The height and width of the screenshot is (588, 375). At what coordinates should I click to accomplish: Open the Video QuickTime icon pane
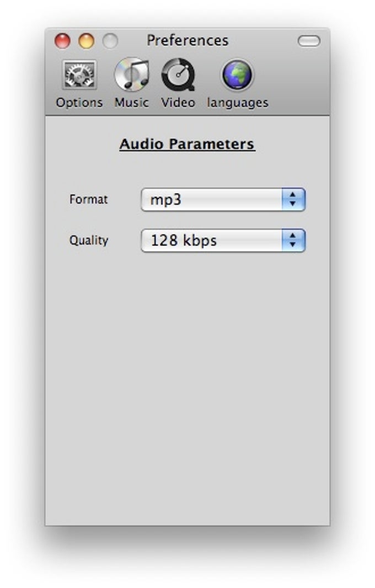pos(178,74)
